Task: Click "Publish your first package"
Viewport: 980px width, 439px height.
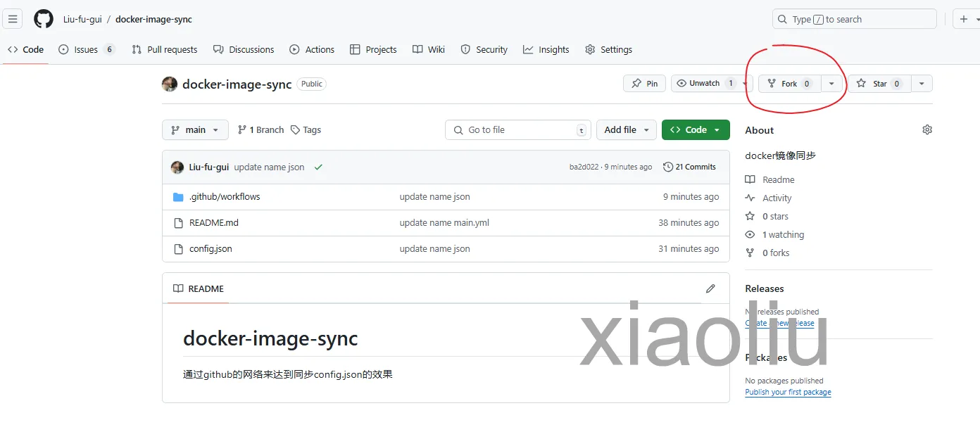Action: point(789,393)
